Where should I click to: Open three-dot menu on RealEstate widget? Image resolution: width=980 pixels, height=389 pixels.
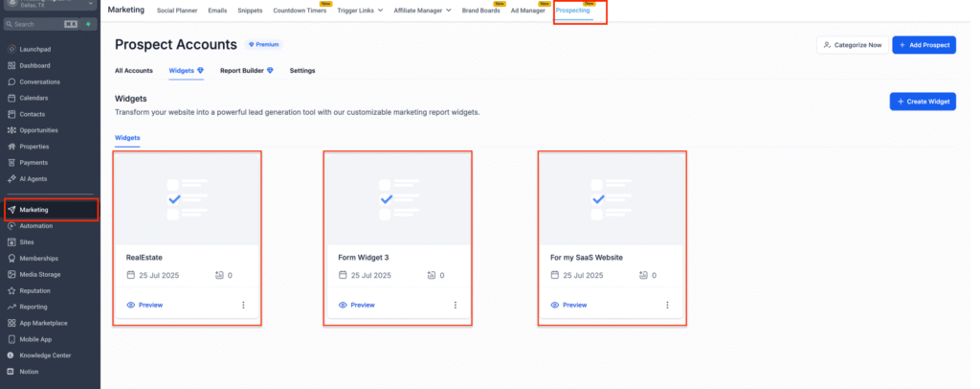[243, 306]
